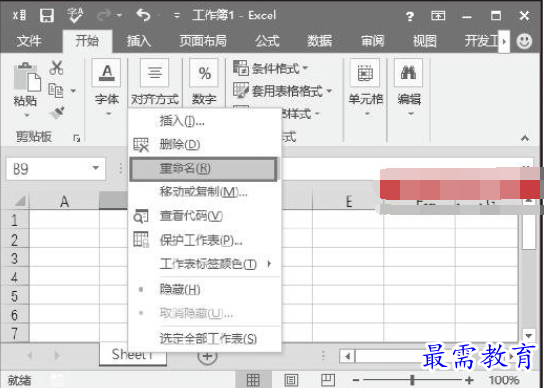Select column A header
The width and height of the screenshot is (544, 388).
[64, 201]
